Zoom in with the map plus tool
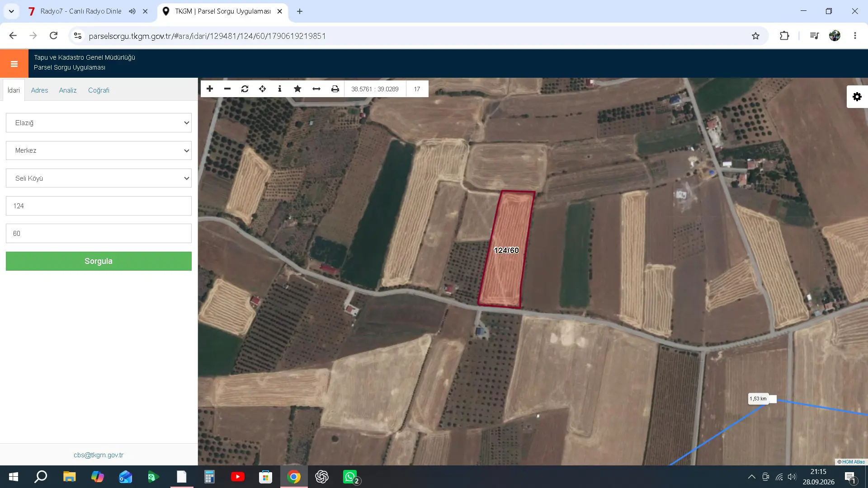 210,89
